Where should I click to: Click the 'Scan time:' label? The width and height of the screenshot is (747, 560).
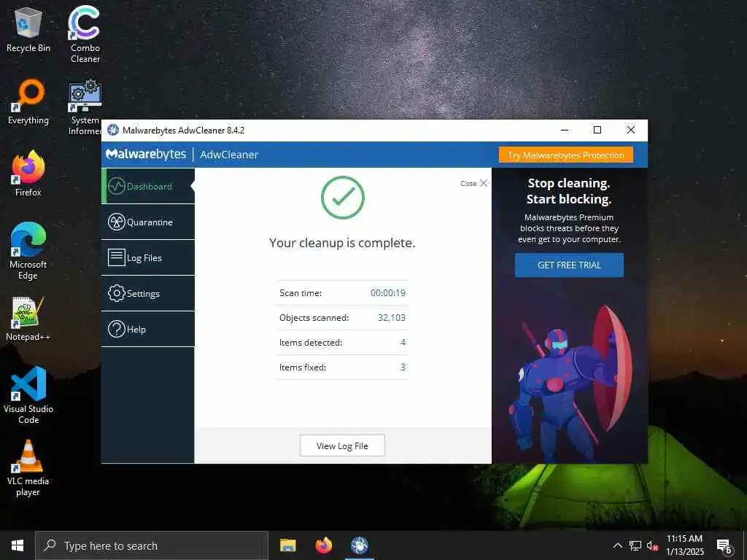(301, 293)
